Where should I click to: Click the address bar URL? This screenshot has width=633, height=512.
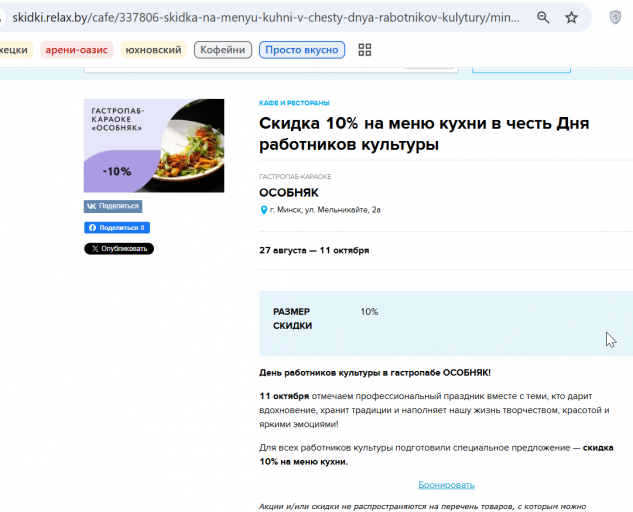coord(266,18)
